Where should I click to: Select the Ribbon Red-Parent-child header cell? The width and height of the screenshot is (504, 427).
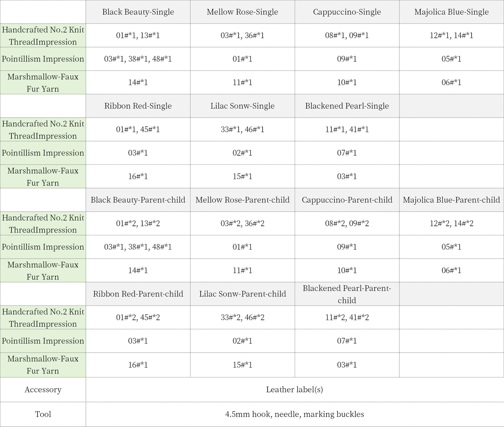click(x=138, y=294)
